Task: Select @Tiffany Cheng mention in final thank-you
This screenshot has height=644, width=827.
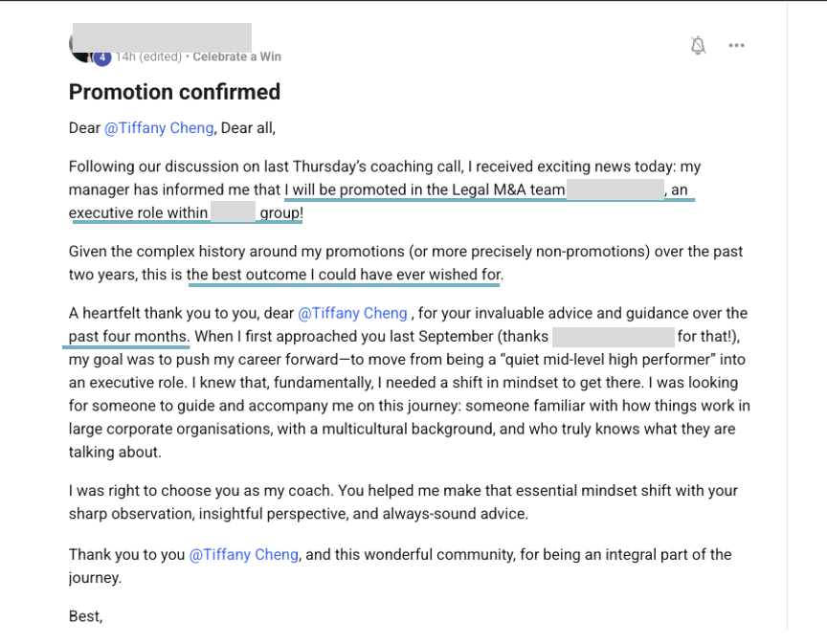Action: tap(244, 554)
